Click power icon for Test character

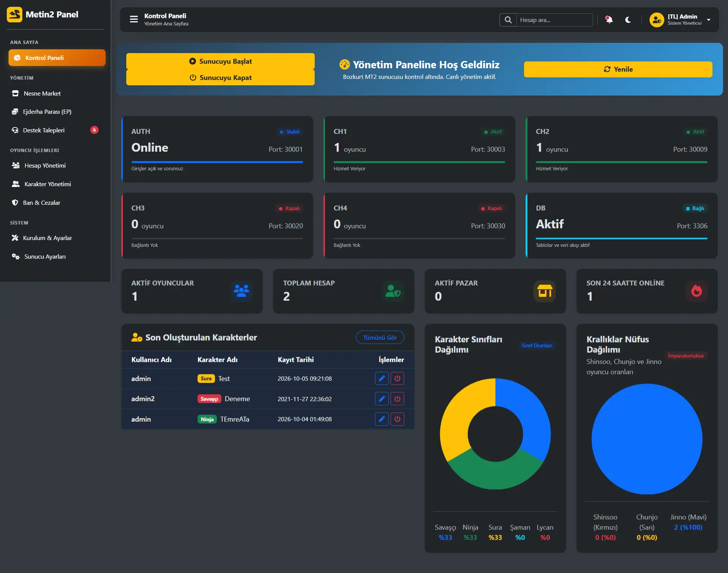pyautogui.click(x=397, y=378)
